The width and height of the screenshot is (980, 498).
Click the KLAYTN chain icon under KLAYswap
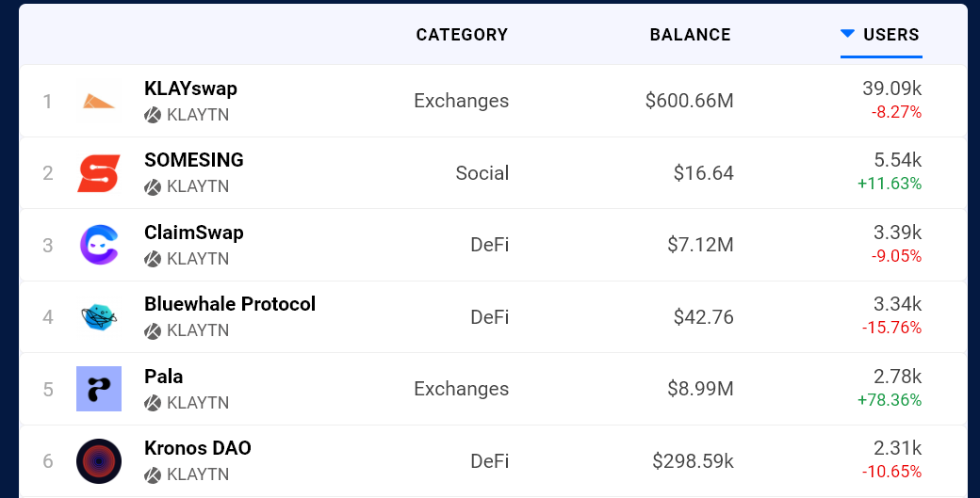(153, 116)
